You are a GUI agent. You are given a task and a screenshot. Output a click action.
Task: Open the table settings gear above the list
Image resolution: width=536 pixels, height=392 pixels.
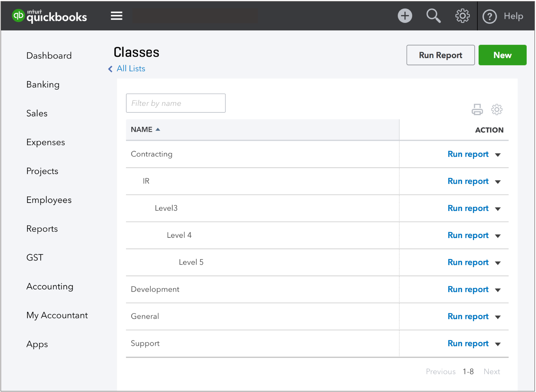(x=497, y=109)
